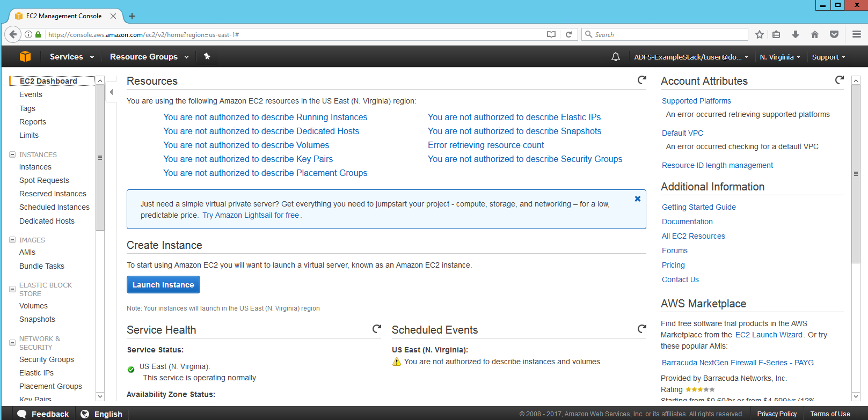Click the AWS cube logo icon
Image resolution: width=868 pixels, height=420 pixels.
pos(25,56)
